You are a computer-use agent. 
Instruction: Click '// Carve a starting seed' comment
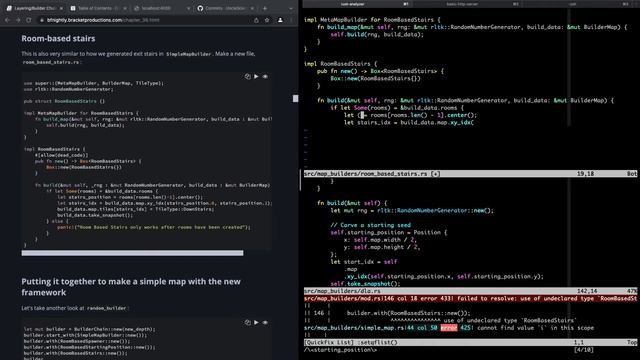371,225
